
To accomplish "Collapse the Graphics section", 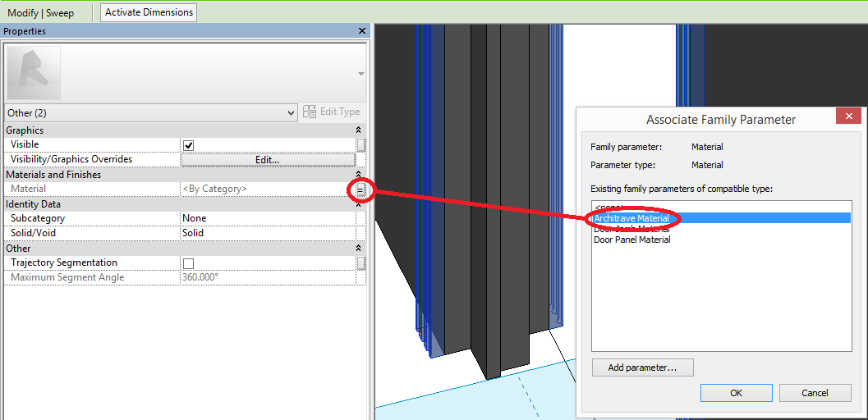I will point(359,130).
